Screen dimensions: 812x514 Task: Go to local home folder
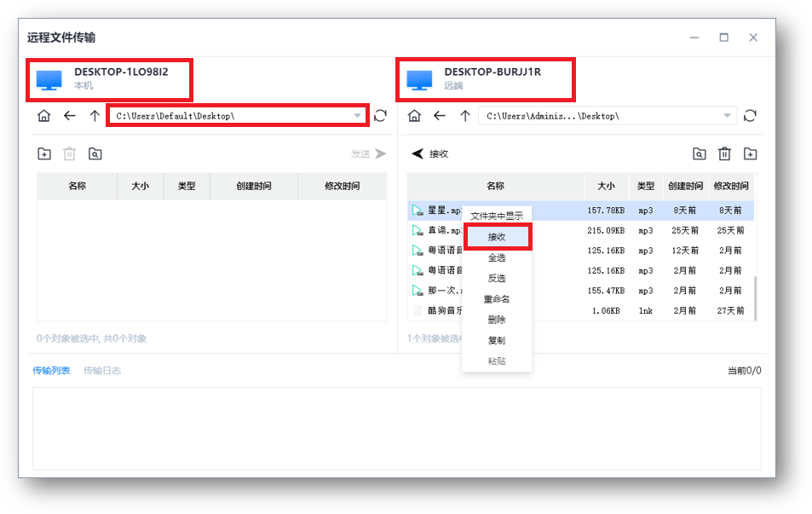click(x=44, y=116)
